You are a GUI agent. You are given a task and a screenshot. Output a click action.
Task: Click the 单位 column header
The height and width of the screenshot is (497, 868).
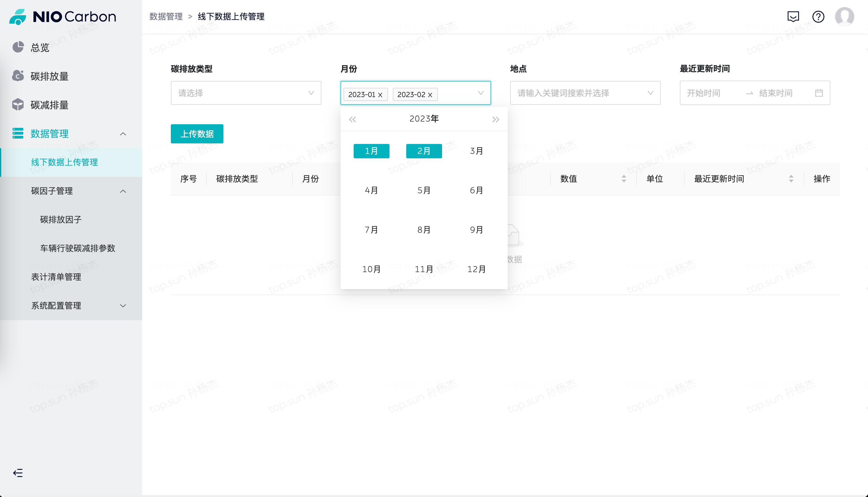point(654,179)
